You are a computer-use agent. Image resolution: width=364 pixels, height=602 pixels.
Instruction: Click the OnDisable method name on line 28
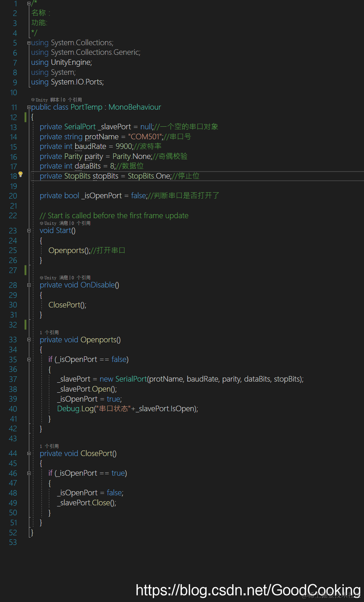coord(97,285)
